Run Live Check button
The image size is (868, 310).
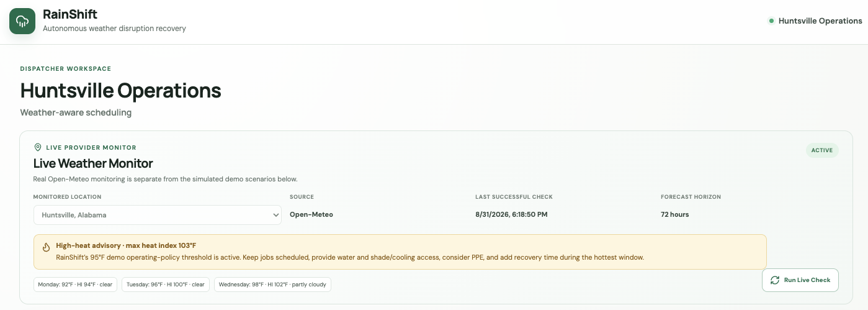pyautogui.click(x=800, y=280)
